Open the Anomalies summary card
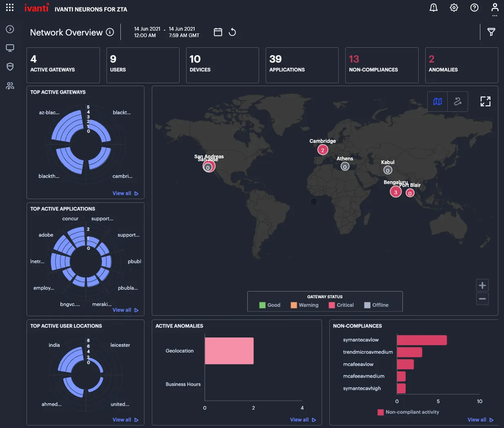This screenshot has width=504, height=428. [462, 65]
